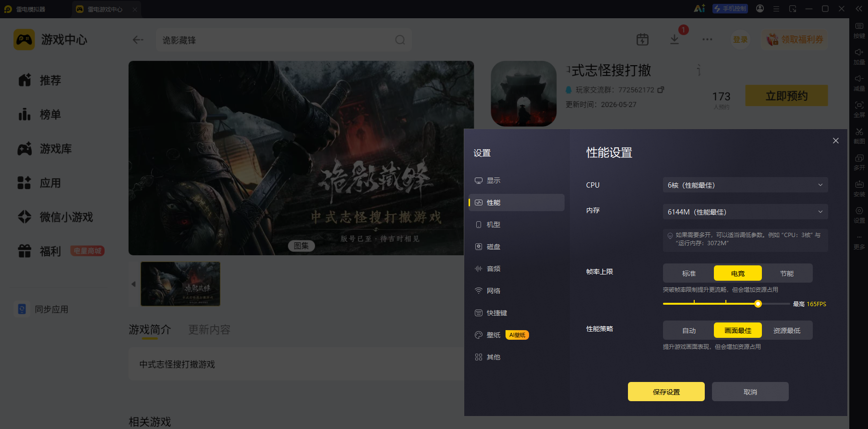This screenshot has height=429, width=868.
Task: Switch to 壁纸 settings section
Action: point(517,335)
